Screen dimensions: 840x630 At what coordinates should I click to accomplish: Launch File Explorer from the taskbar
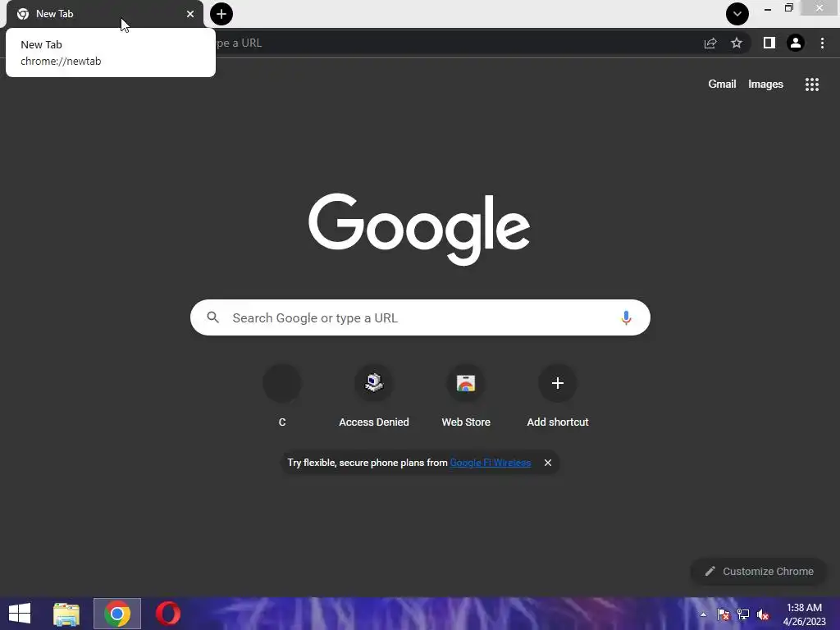pyautogui.click(x=66, y=614)
